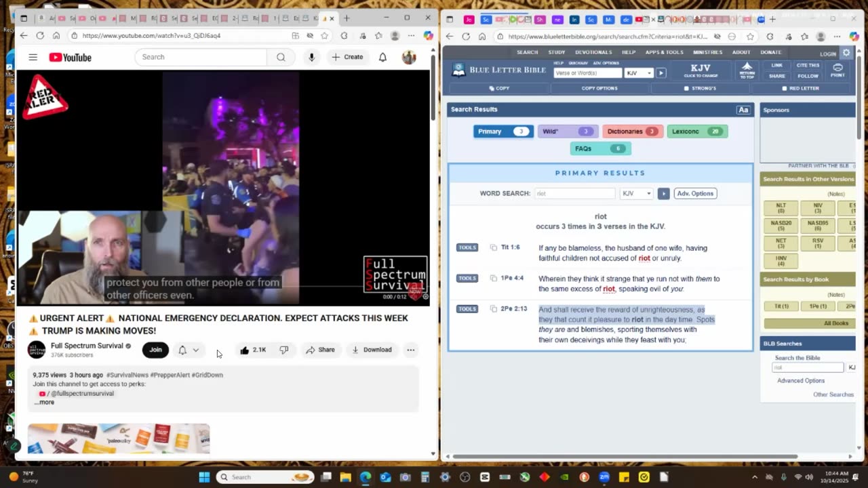Show hidden system tray icons chevron
Viewport: 868px width, 488px height.
point(755,477)
